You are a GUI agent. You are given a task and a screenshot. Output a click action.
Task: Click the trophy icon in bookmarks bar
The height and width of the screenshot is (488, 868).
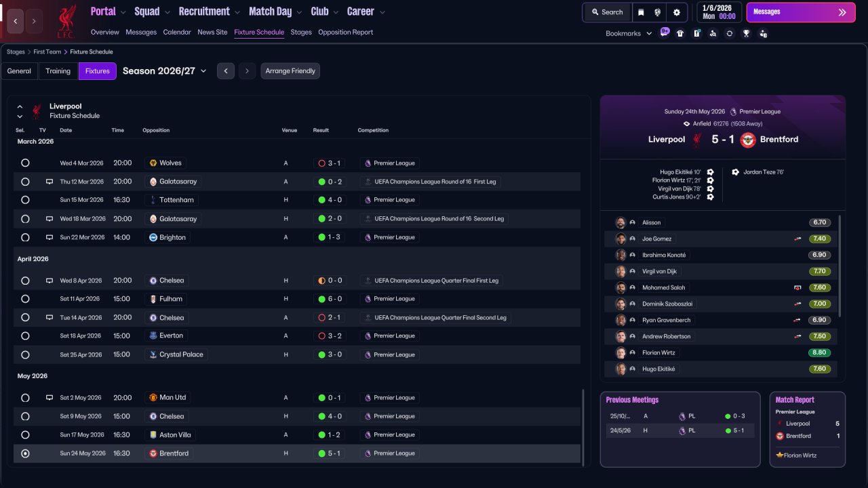pyautogui.click(x=746, y=33)
